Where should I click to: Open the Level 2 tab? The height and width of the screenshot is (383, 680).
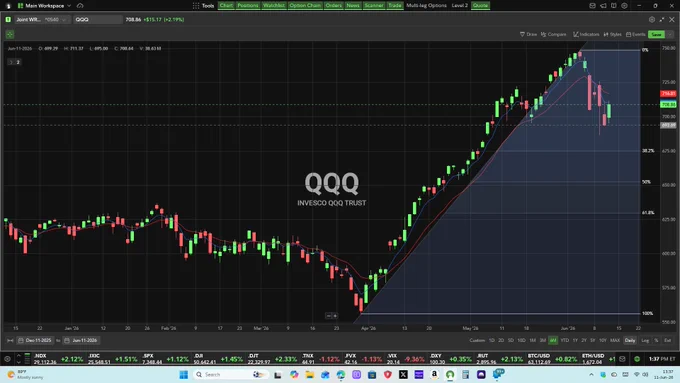[x=460, y=6]
